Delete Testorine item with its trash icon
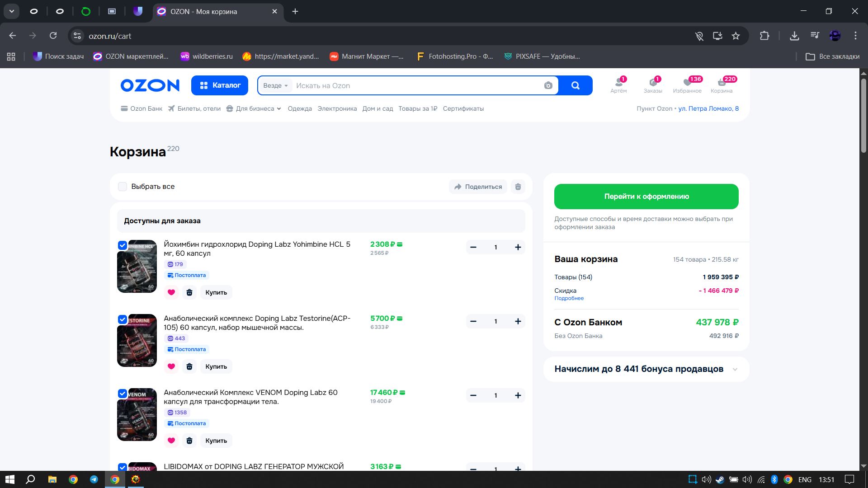This screenshot has width=868, height=488. click(x=189, y=366)
